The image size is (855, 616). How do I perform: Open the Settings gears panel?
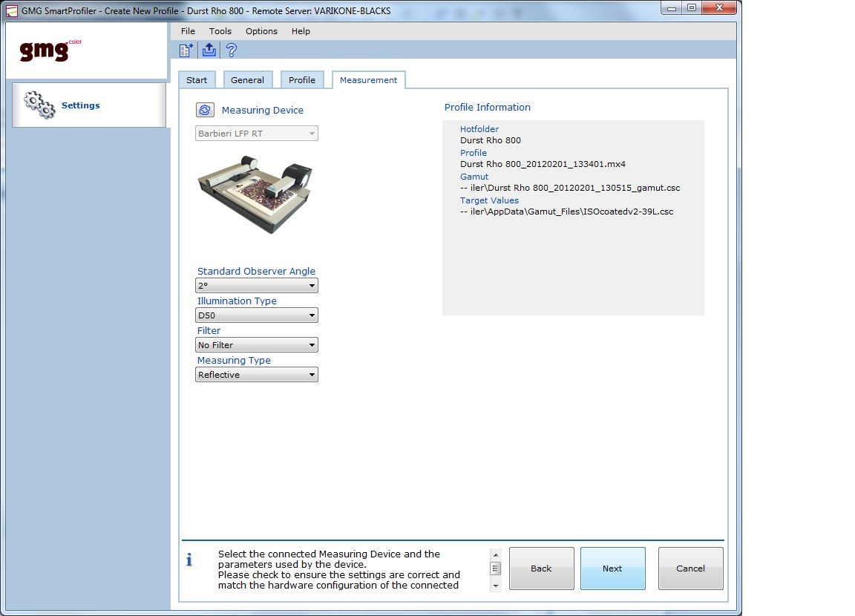[x=89, y=105]
